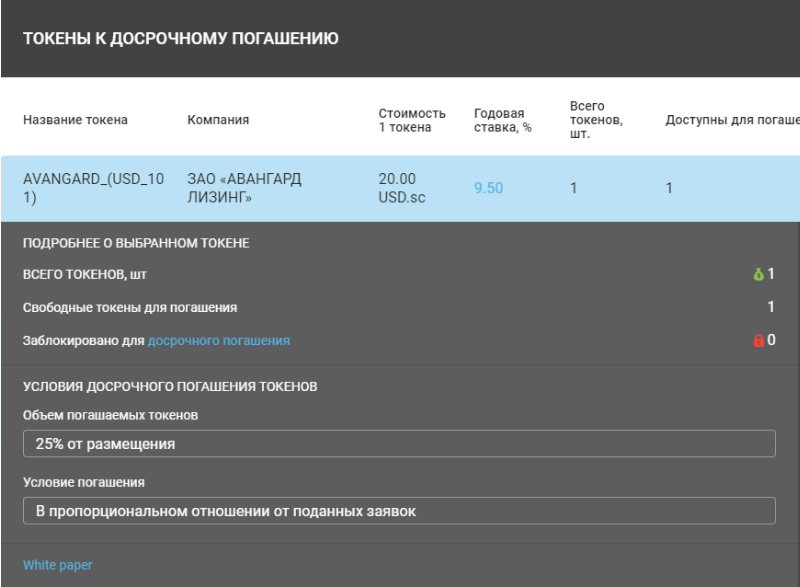800x587 pixels.
Task: Click the red lock icon
Action: coord(759,340)
